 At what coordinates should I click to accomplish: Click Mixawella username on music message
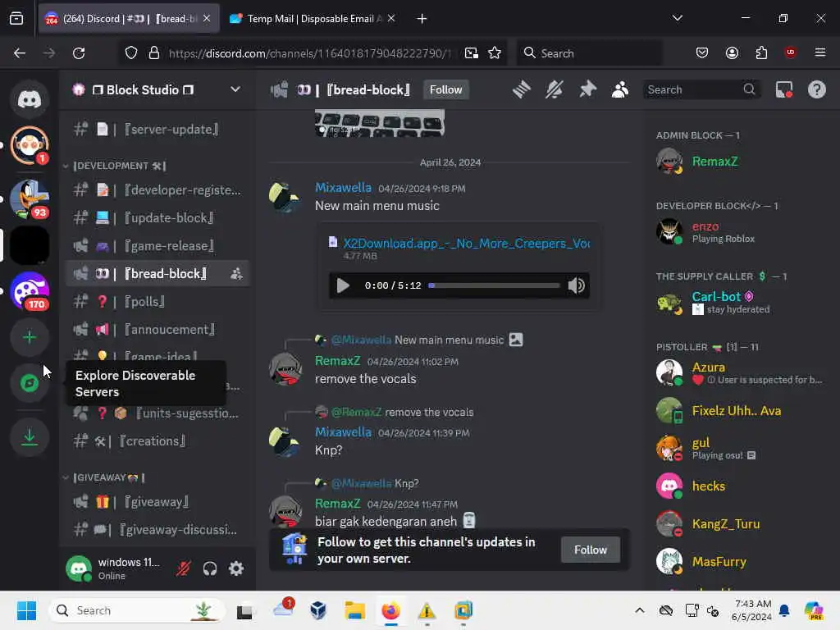(x=343, y=188)
